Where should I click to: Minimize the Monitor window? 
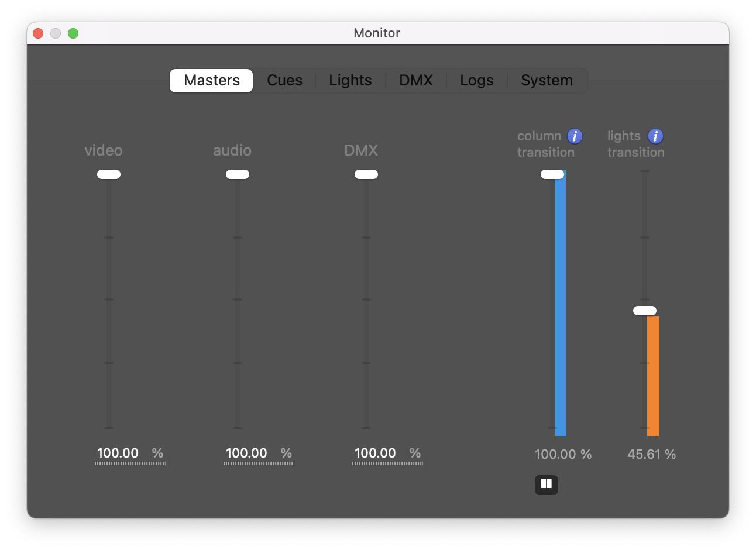(56, 33)
